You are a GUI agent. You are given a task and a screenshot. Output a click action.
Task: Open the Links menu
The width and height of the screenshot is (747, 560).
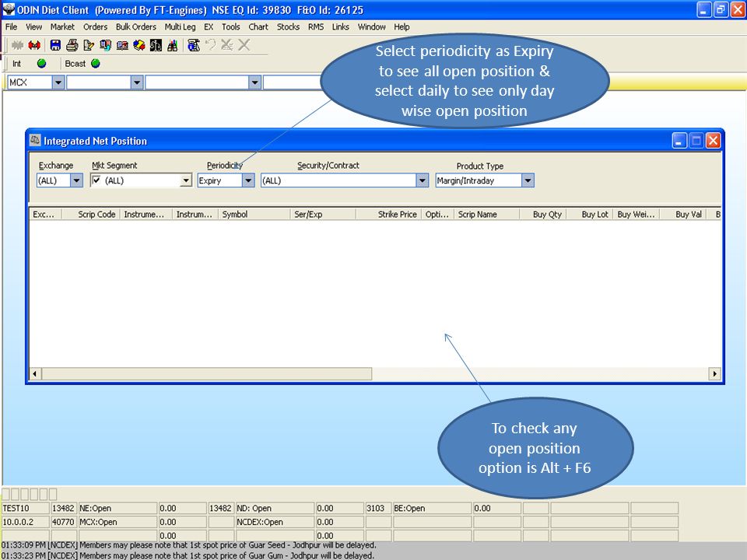(341, 26)
